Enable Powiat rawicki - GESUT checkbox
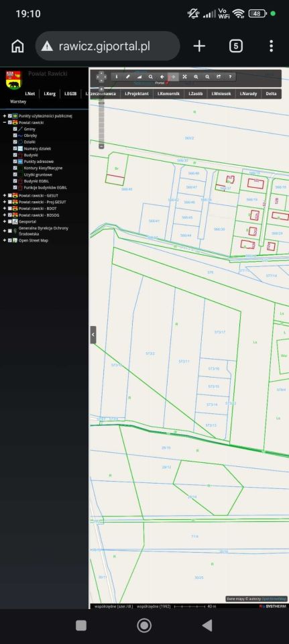 point(10,195)
